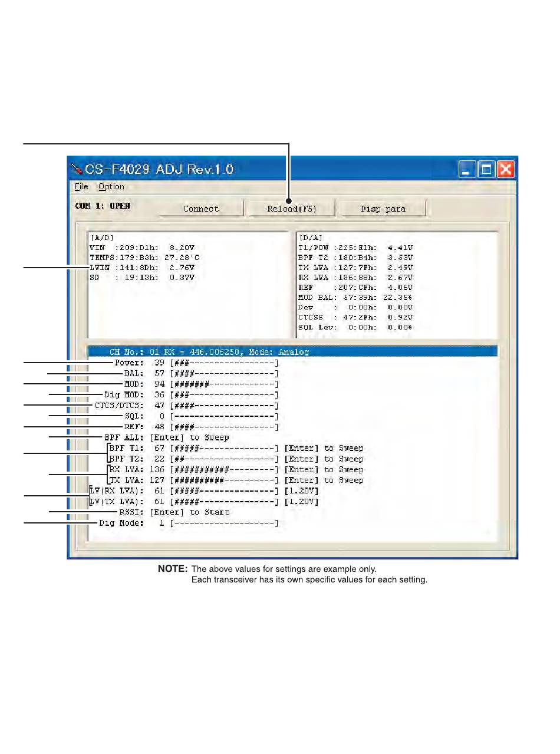
Task: Click the BPF T2 3.53V D/A reading
Action: (x=356, y=258)
